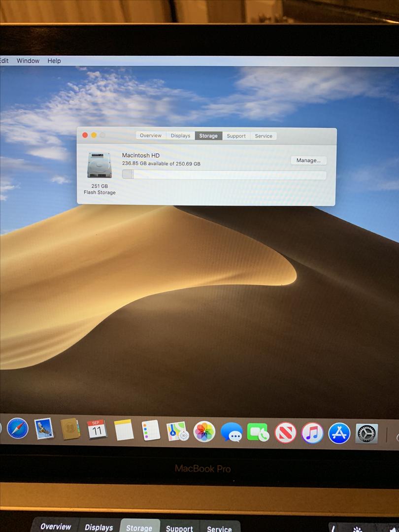
Task: Open the Calendar icon showing SEP 11
Action: (x=97, y=430)
